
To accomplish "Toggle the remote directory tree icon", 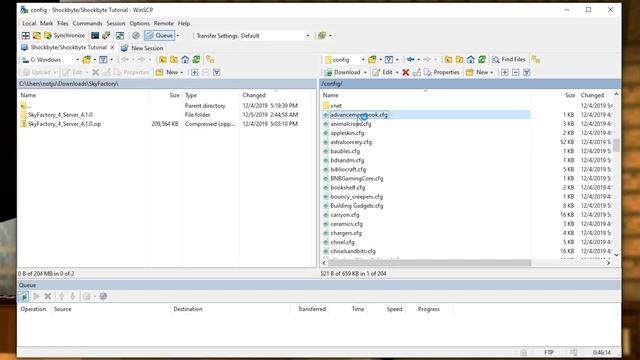I will pos(536,60).
